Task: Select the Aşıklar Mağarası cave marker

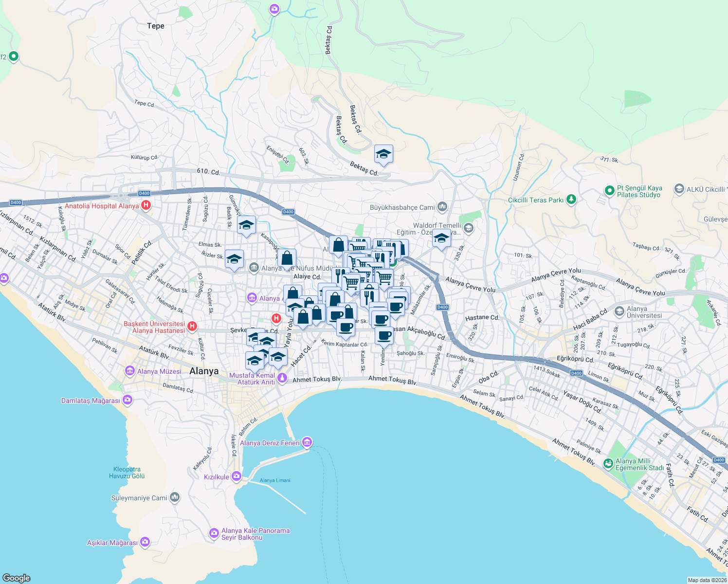Action: tap(145, 541)
